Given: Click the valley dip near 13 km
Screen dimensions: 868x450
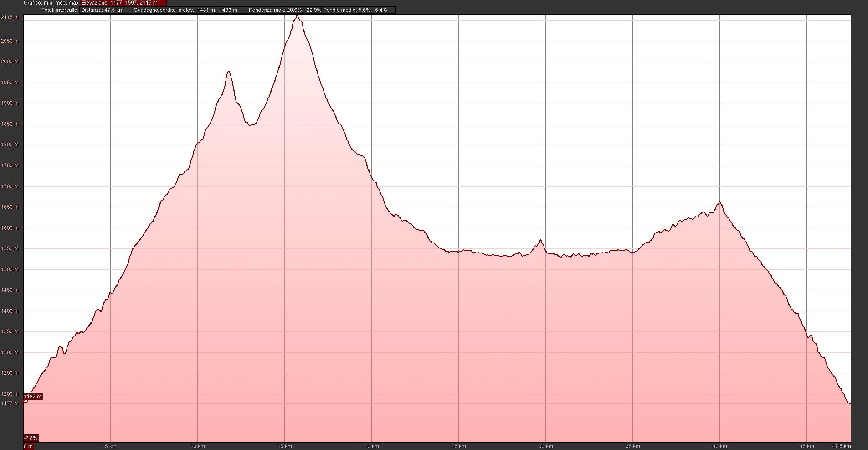Looking at the screenshot, I should [251, 124].
